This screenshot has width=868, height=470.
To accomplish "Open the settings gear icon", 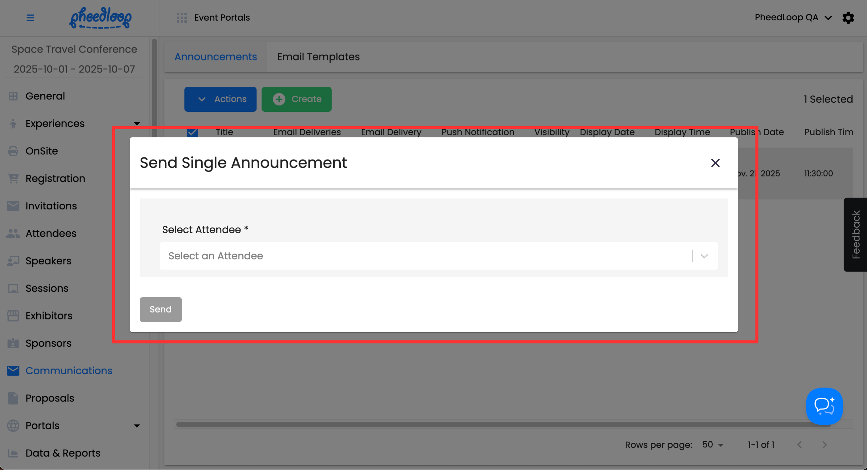I will [x=848, y=18].
